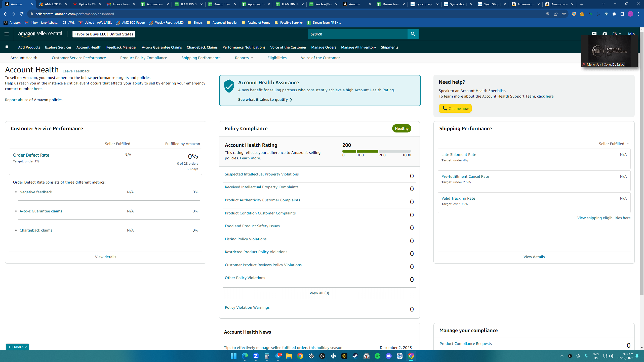Open the browser tab search chevron

pos(603,4)
